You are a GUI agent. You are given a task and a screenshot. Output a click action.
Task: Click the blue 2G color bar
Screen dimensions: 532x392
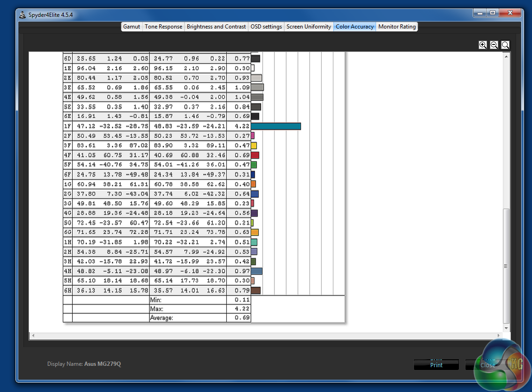pyautogui.click(x=255, y=194)
